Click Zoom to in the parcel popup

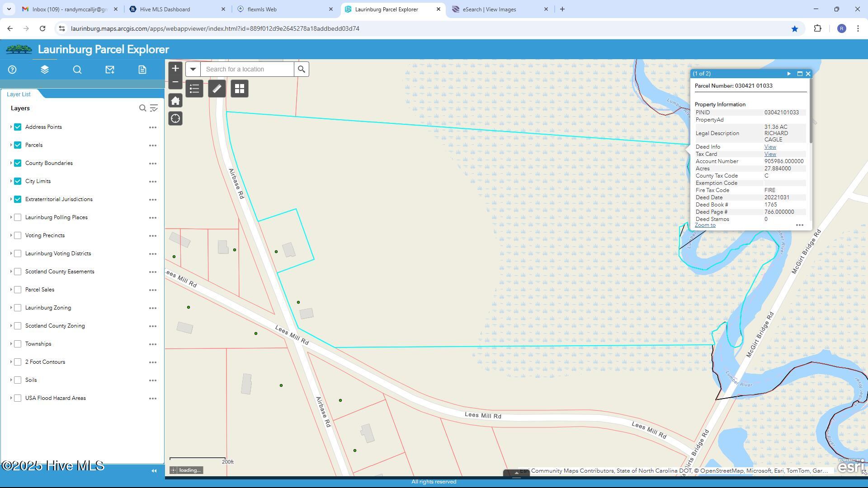tap(705, 225)
